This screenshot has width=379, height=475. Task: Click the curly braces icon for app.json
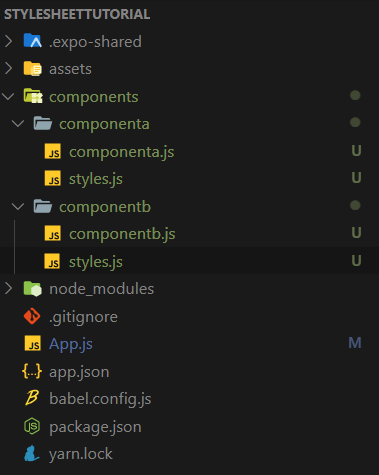[x=32, y=371]
